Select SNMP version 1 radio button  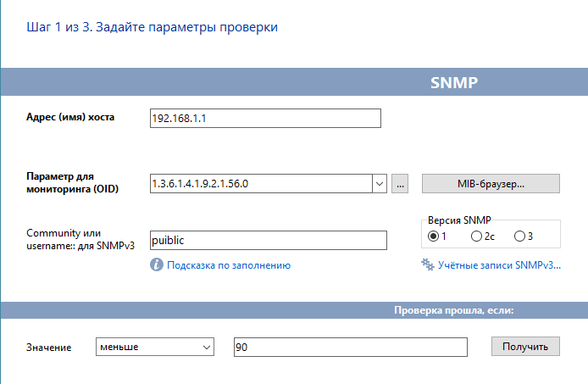433,237
